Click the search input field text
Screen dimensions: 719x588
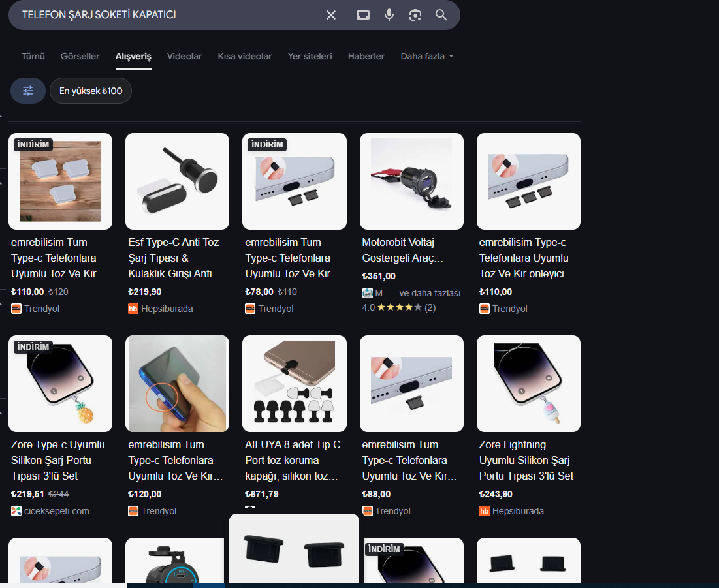coord(99,15)
